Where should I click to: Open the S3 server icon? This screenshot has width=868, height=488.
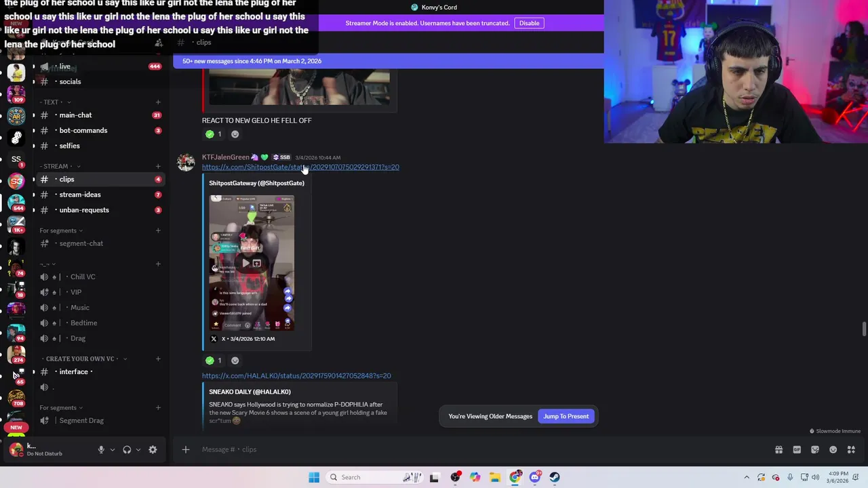click(x=16, y=181)
